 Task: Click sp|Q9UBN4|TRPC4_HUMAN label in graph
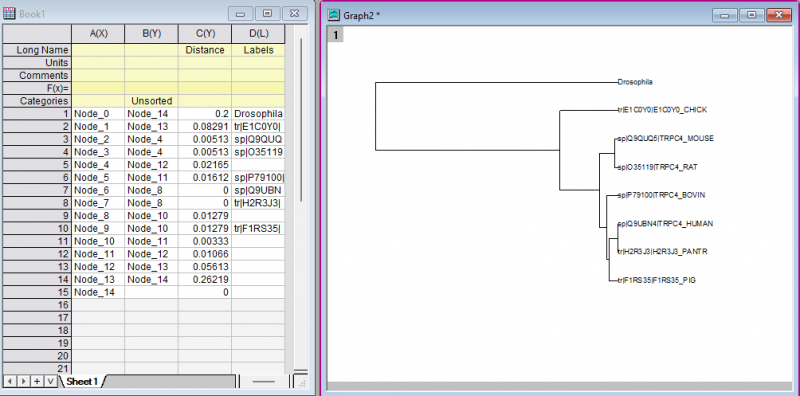pyautogui.click(x=665, y=224)
